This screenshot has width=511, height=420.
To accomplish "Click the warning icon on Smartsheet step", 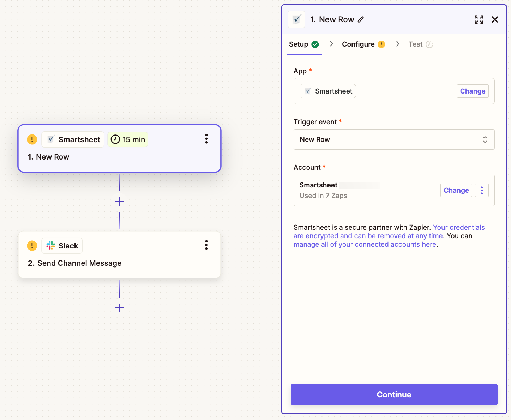I will 32,139.
